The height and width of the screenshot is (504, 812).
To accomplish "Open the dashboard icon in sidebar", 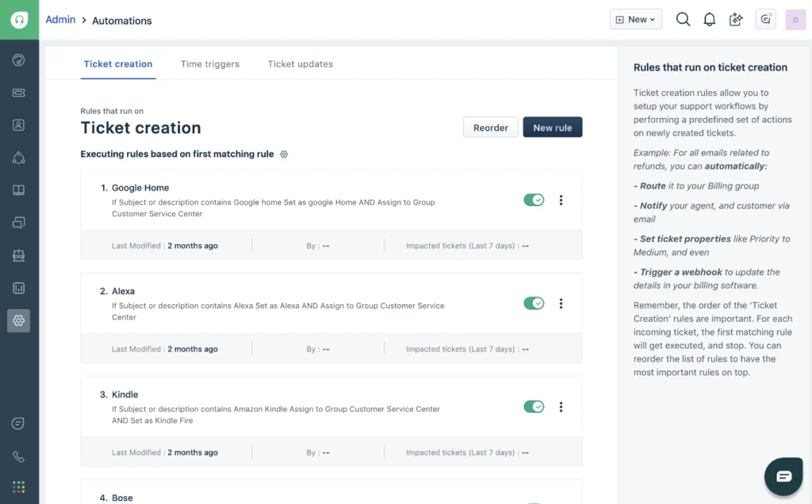I will coord(19,60).
